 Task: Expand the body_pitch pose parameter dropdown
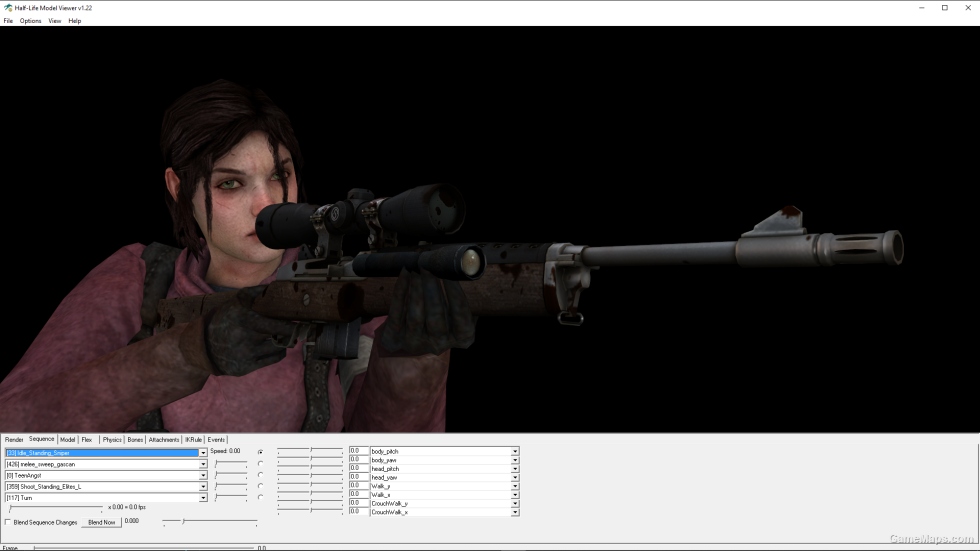pyautogui.click(x=515, y=451)
